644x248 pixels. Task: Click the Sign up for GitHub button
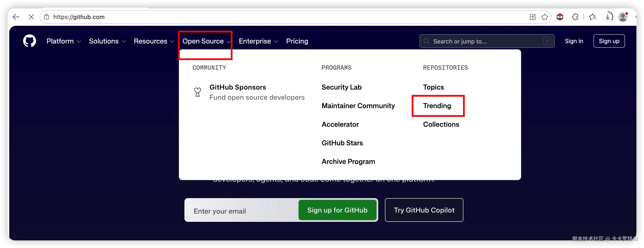tap(337, 210)
